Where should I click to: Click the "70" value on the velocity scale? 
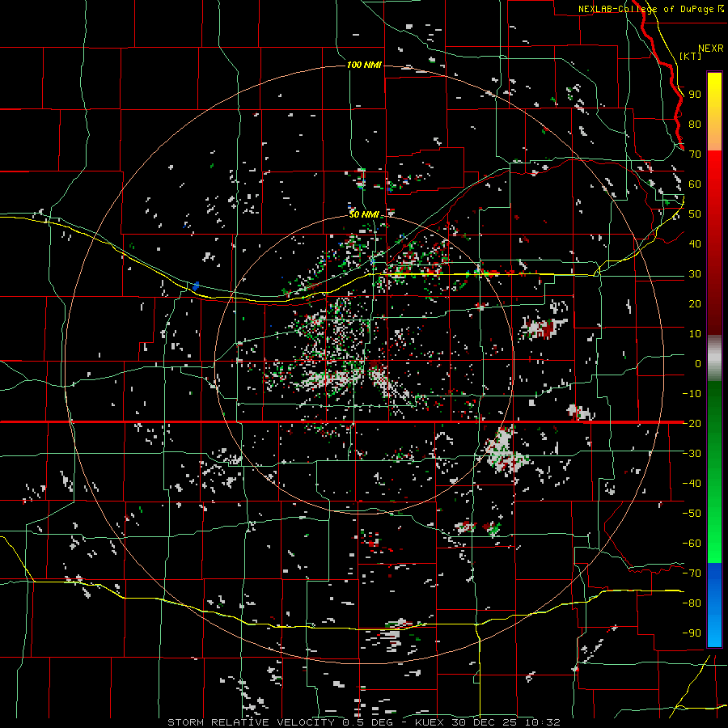click(x=695, y=154)
